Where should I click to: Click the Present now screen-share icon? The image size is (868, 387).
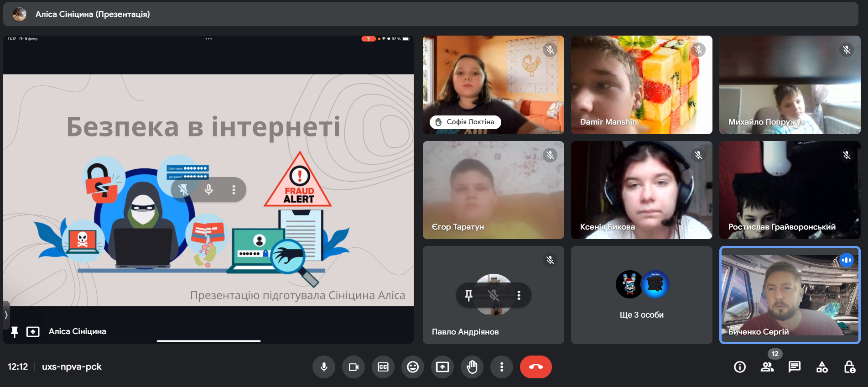click(442, 367)
